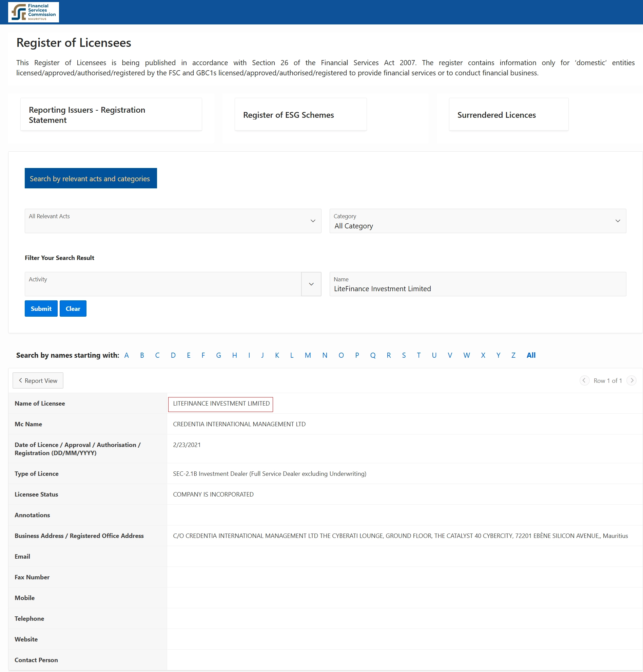This screenshot has height=672, width=643.
Task: Show All names in the alphabet filter
Action: tap(531, 355)
